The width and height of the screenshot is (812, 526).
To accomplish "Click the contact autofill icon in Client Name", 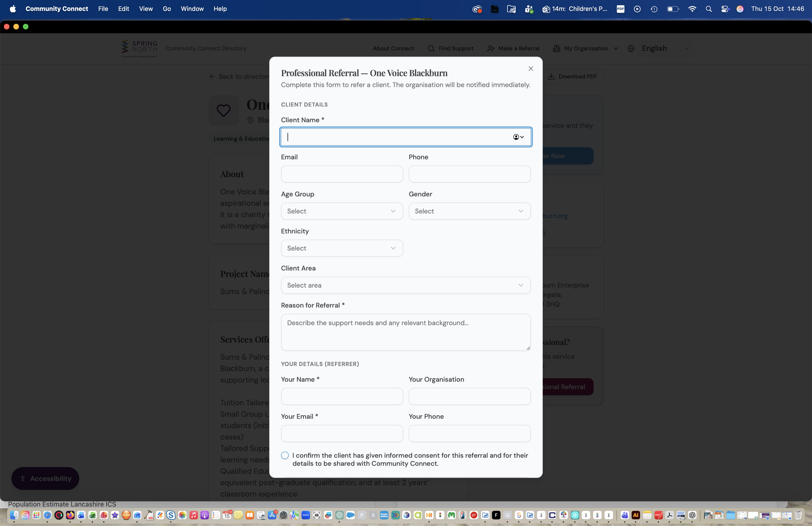I will 518,137.
